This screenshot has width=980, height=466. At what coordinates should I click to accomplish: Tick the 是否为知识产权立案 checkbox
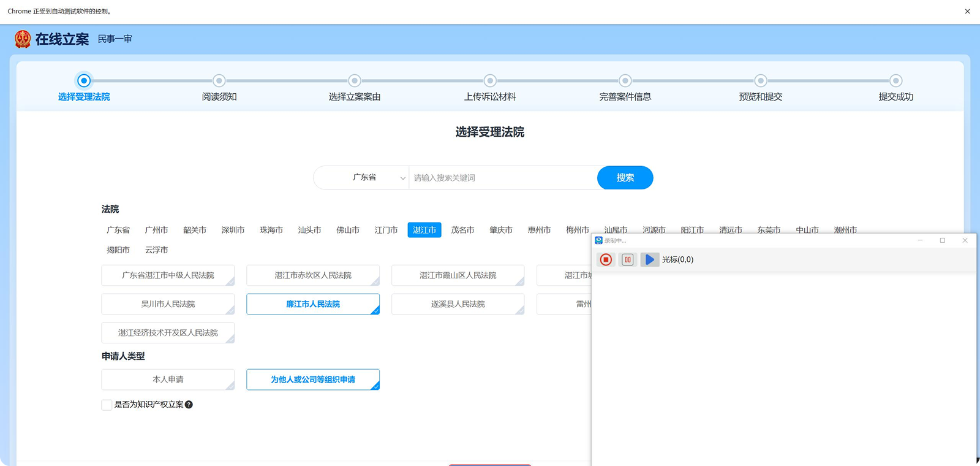[107, 405]
